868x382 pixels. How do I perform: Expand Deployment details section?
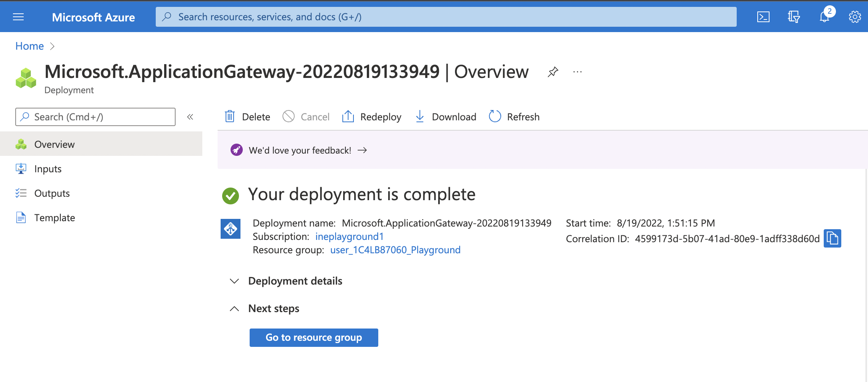click(234, 281)
